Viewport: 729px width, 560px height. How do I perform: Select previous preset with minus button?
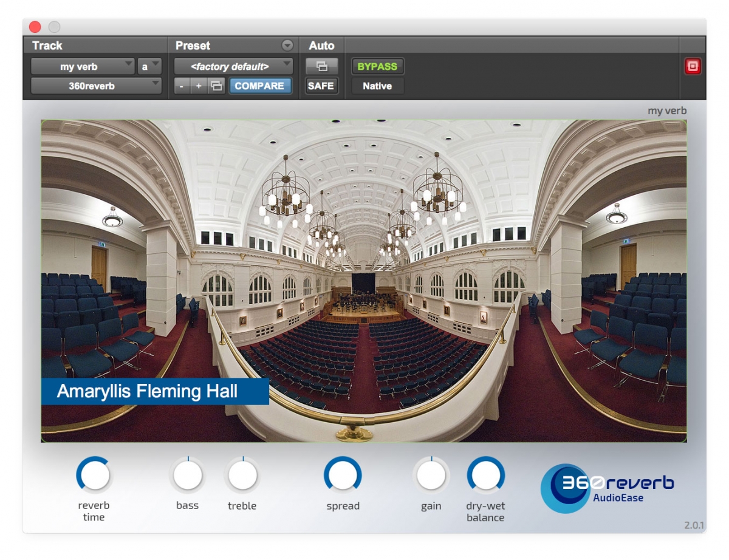click(x=182, y=86)
